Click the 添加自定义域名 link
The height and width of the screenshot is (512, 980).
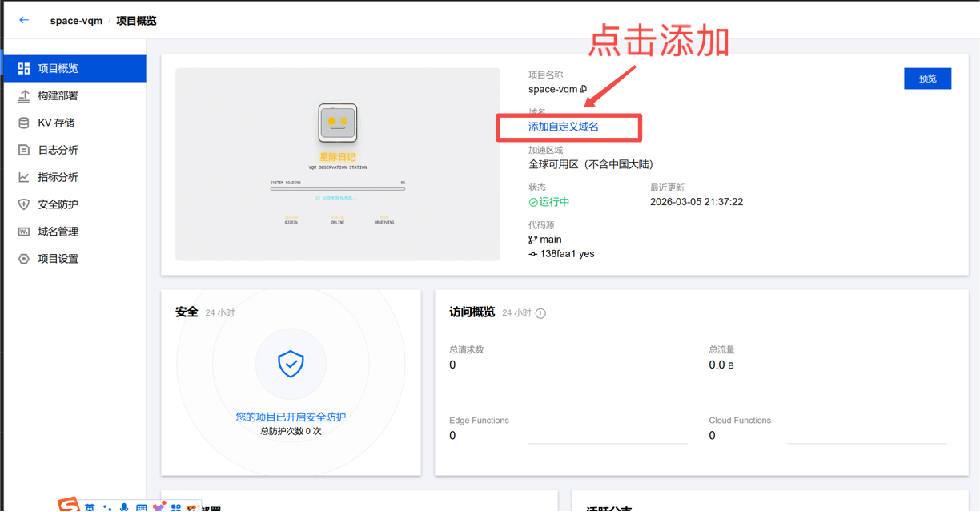[x=563, y=127]
